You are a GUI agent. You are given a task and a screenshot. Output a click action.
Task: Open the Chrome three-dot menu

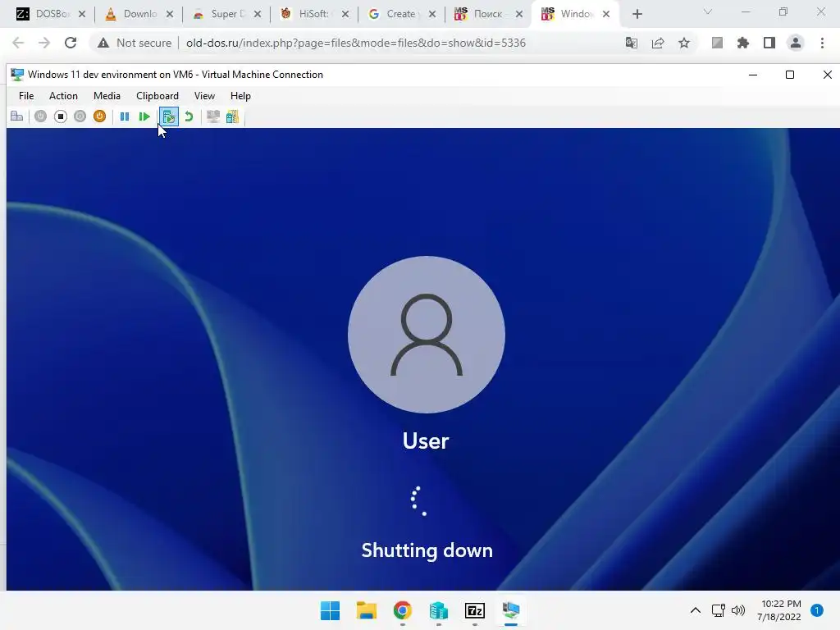pos(822,43)
